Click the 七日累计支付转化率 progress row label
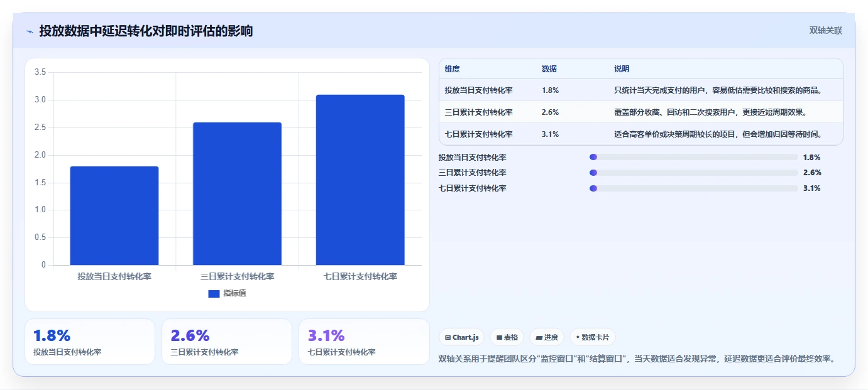868x390 pixels. point(473,188)
